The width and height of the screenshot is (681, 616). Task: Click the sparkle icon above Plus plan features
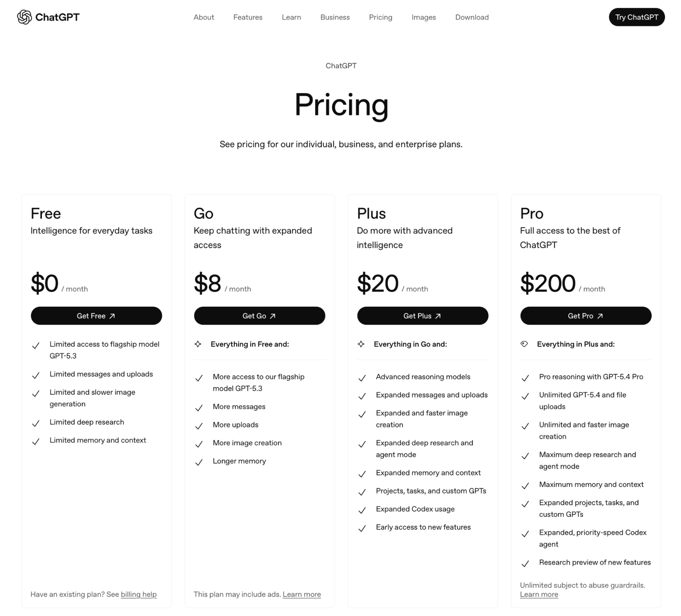pos(361,344)
